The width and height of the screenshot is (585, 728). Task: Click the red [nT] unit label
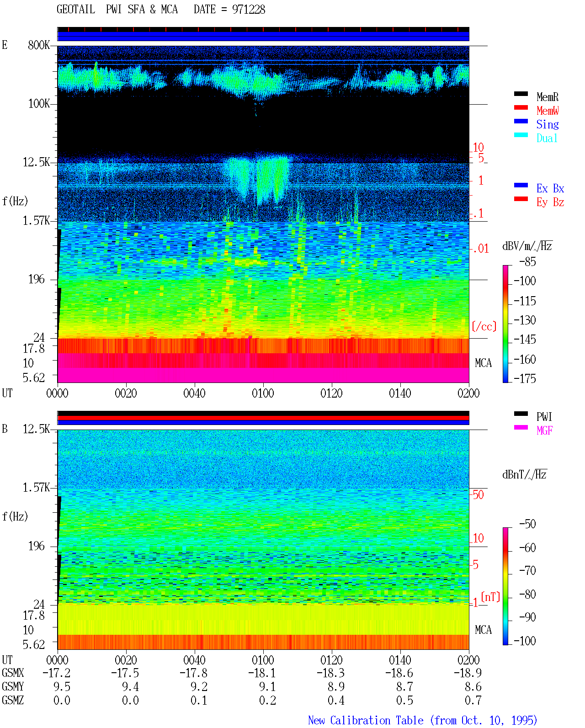point(491,597)
